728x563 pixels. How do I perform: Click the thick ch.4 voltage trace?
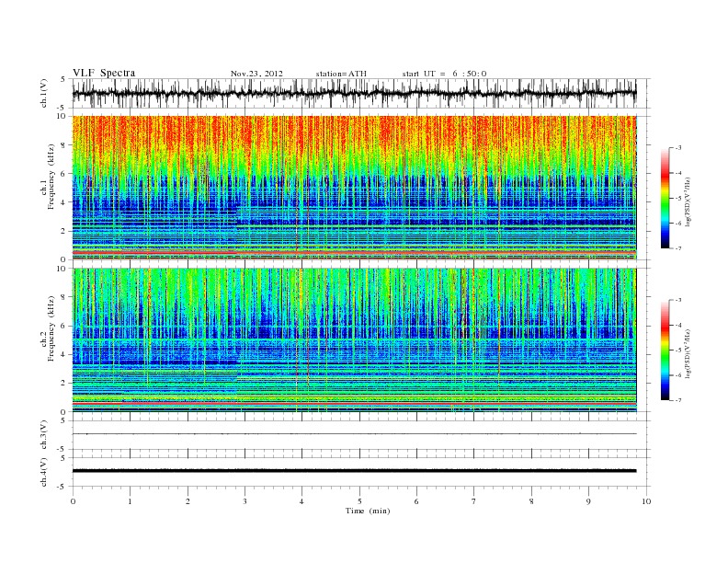click(x=354, y=471)
